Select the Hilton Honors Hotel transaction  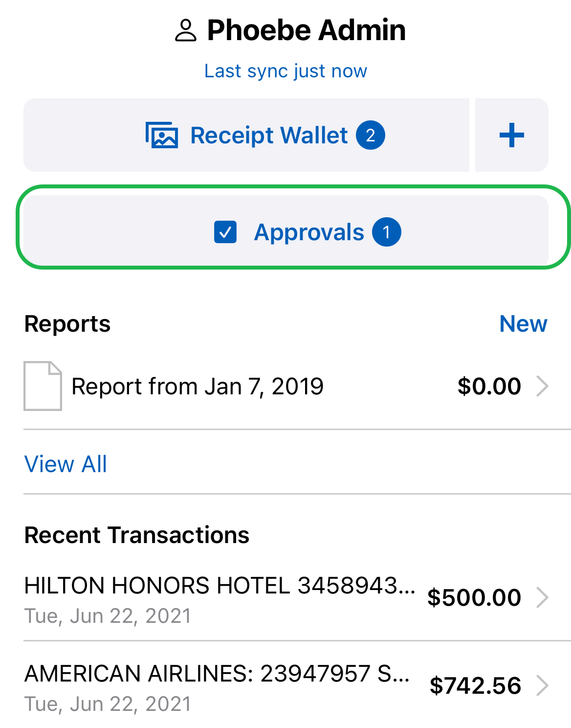point(220,586)
